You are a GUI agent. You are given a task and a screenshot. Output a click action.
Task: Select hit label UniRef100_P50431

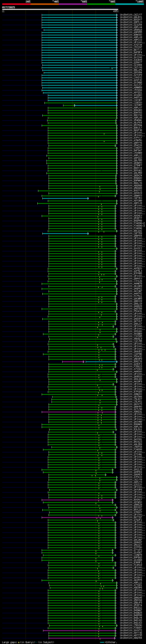[131, 312]
